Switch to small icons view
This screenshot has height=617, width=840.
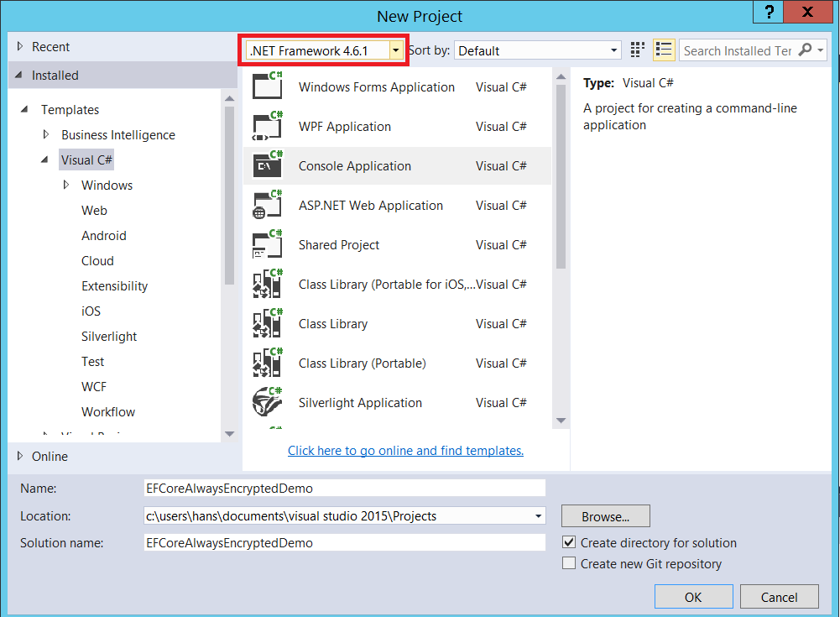tap(637, 50)
